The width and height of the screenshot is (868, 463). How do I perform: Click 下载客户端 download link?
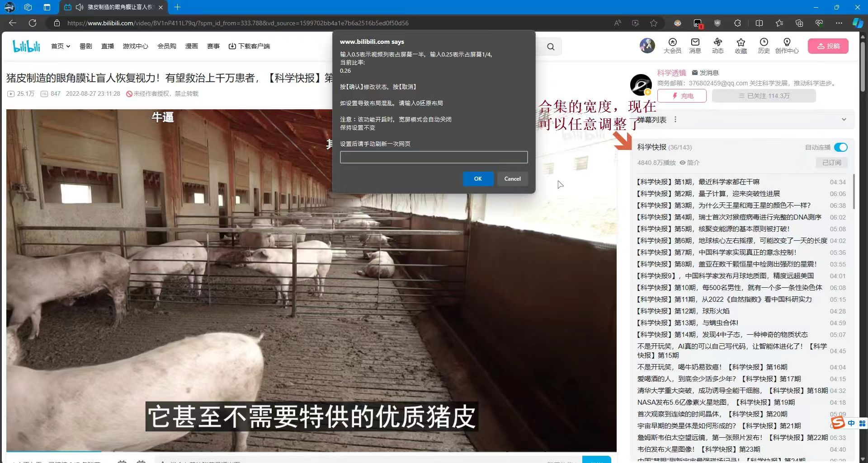point(249,46)
